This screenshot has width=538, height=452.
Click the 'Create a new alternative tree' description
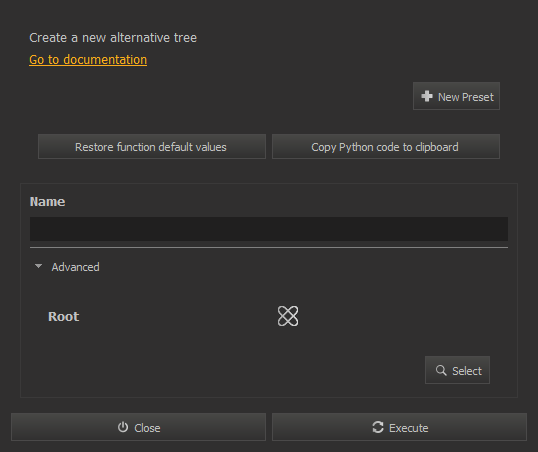[113, 38]
